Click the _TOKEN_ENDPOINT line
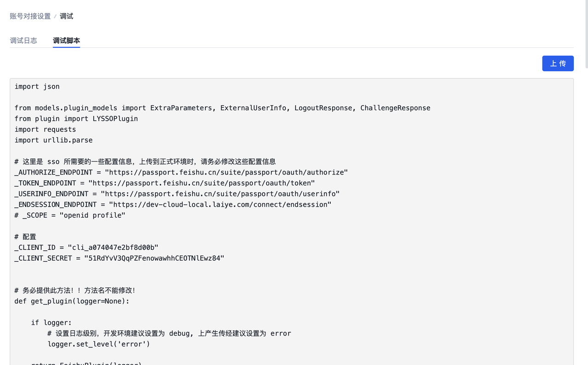Screen dimensions: 588x365 click(164, 183)
